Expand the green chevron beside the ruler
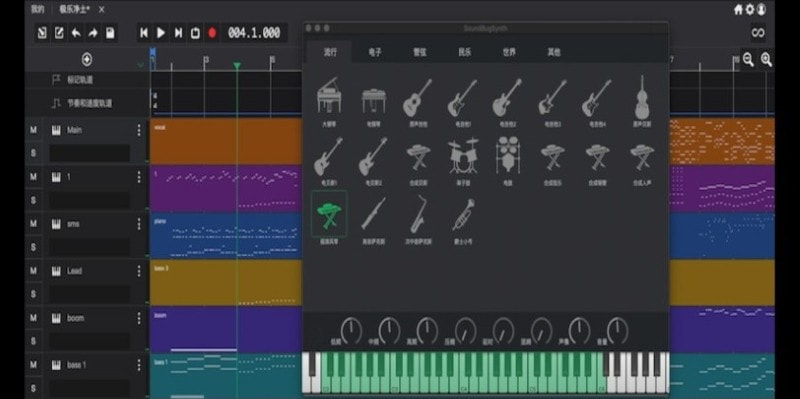Screen dimensions: 800x399 pos(141,65)
